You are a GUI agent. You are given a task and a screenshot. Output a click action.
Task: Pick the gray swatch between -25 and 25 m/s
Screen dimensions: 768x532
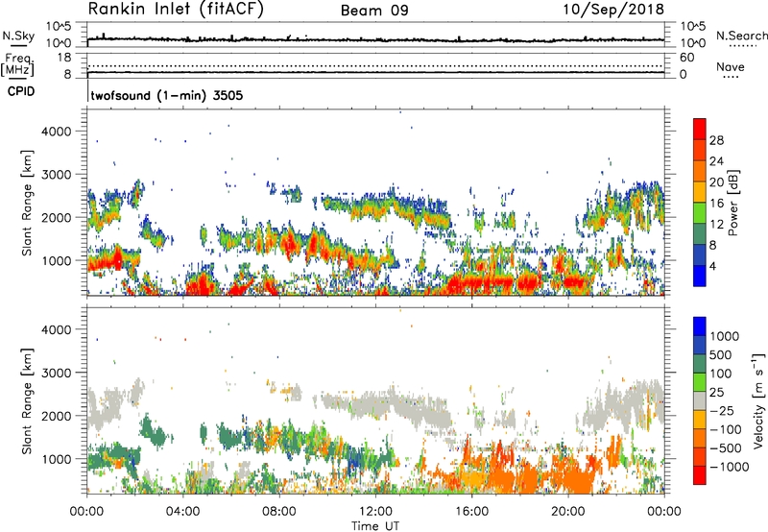[700, 400]
